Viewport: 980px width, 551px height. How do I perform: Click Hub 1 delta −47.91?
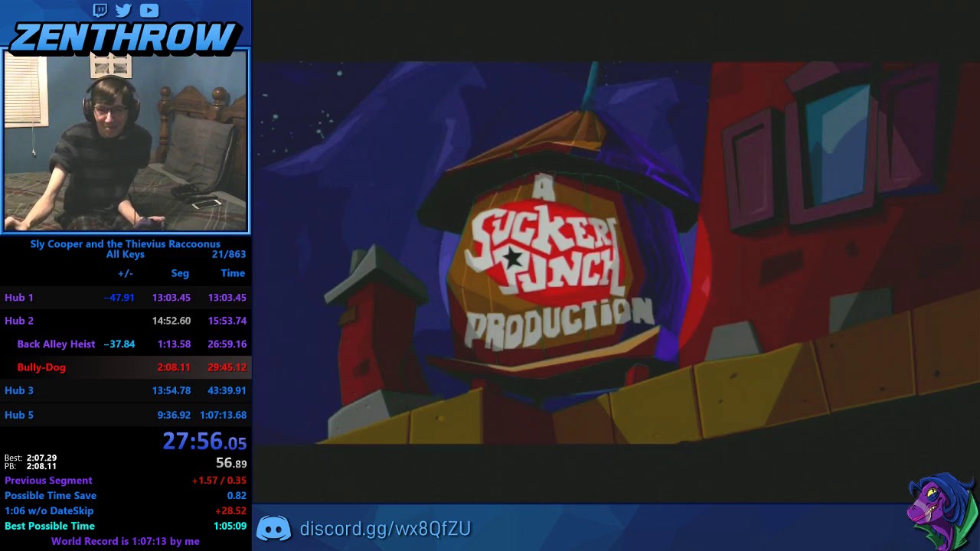[x=119, y=298]
